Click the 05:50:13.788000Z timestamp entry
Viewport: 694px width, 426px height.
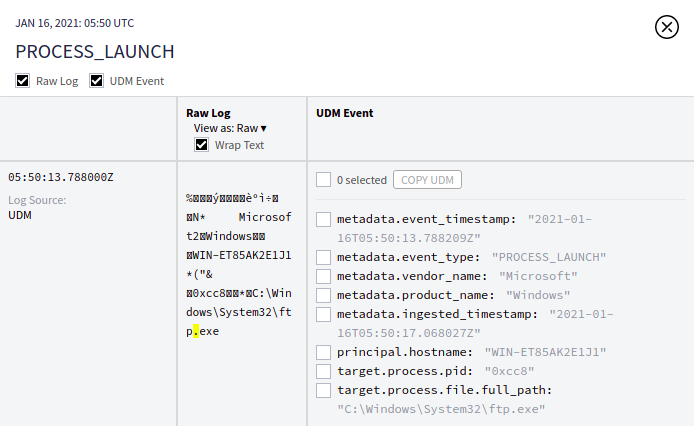(61, 178)
